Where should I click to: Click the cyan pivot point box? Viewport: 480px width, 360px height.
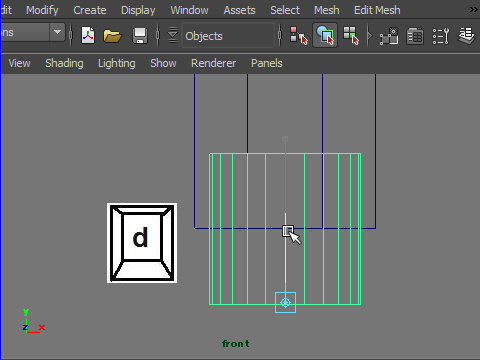[x=285, y=302]
